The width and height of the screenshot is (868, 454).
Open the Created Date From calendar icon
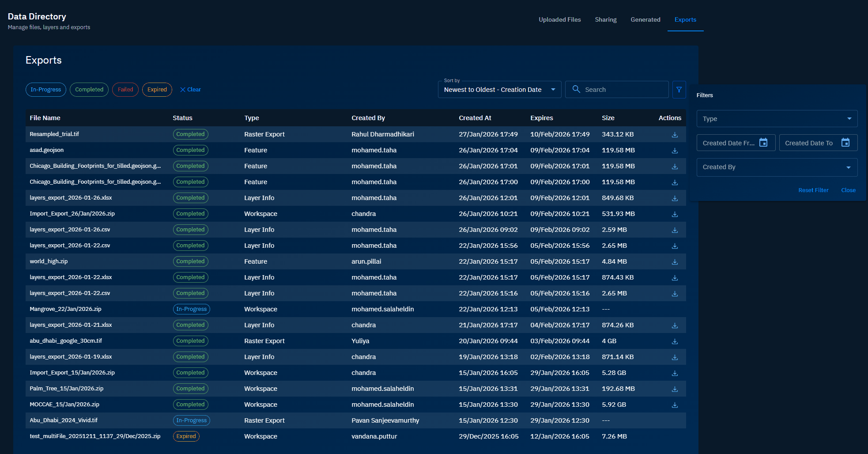click(763, 142)
